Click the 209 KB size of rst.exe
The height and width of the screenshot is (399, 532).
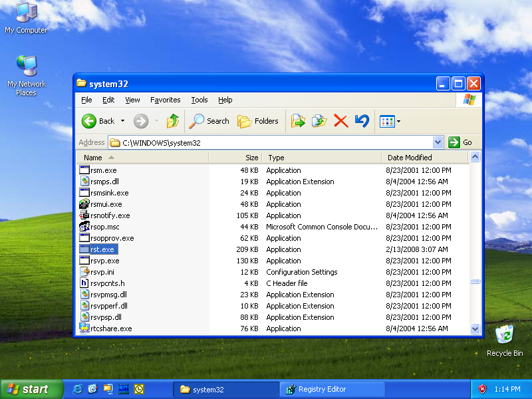(x=247, y=249)
